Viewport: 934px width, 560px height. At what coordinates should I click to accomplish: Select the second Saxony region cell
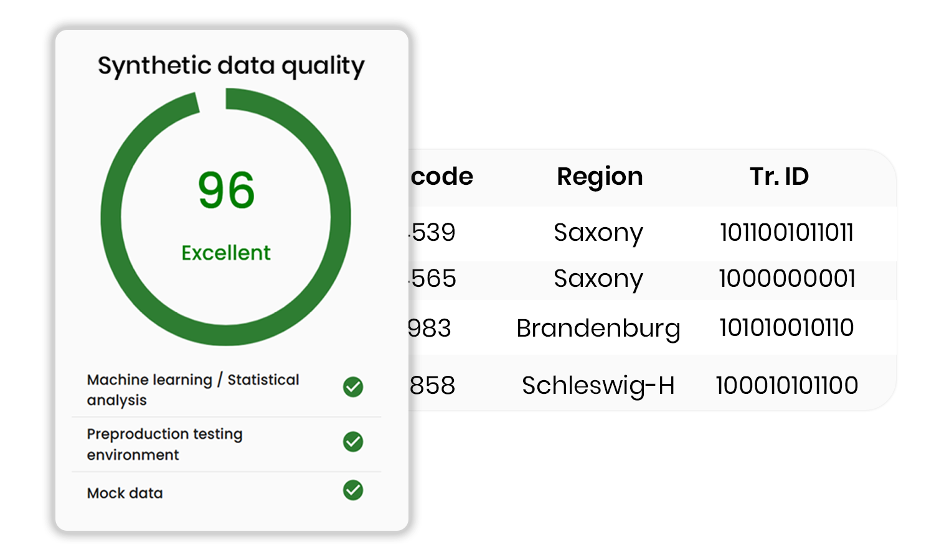(x=598, y=279)
